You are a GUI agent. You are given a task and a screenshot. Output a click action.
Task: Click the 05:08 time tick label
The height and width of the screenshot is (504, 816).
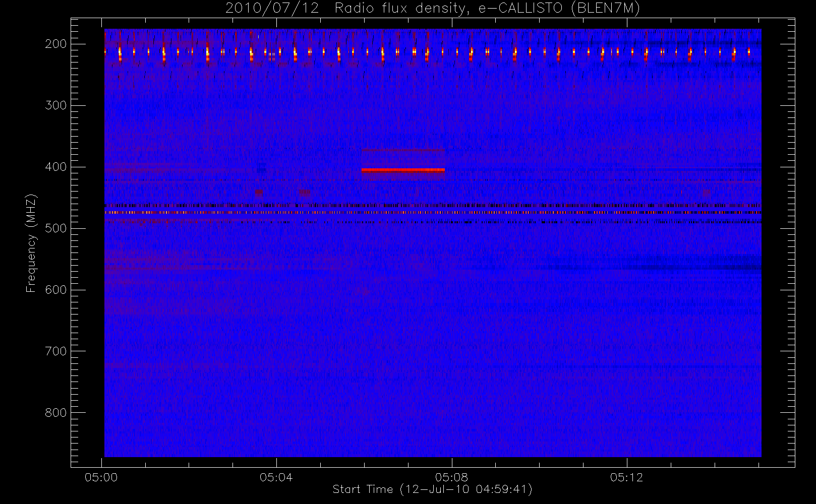(451, 477)
